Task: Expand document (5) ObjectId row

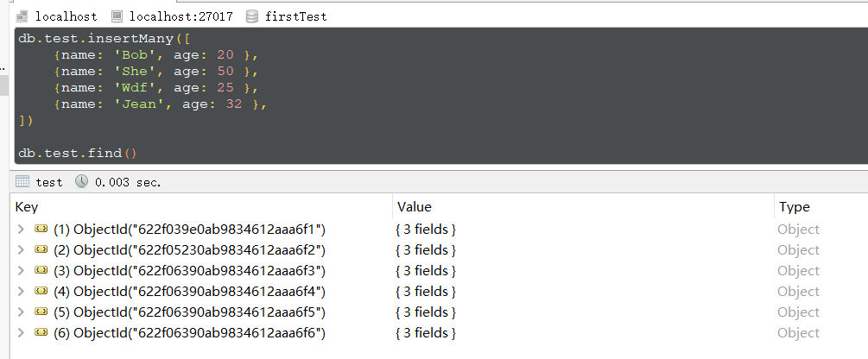Action: point(21,312)
